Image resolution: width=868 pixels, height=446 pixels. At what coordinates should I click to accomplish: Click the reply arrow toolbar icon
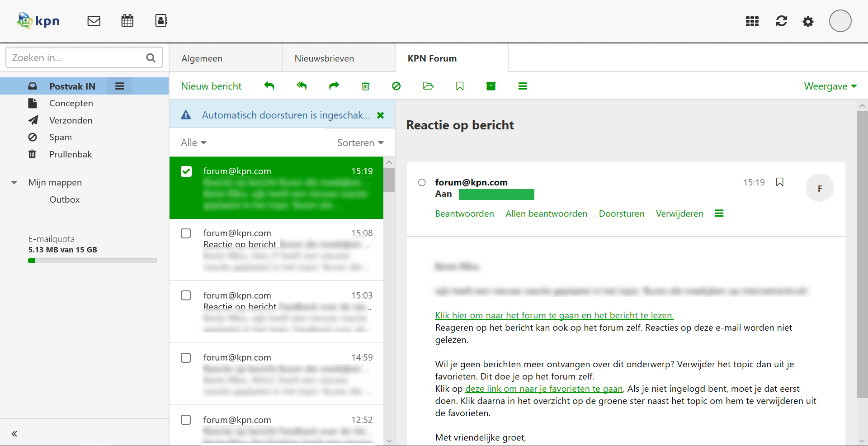coord(269,86)
